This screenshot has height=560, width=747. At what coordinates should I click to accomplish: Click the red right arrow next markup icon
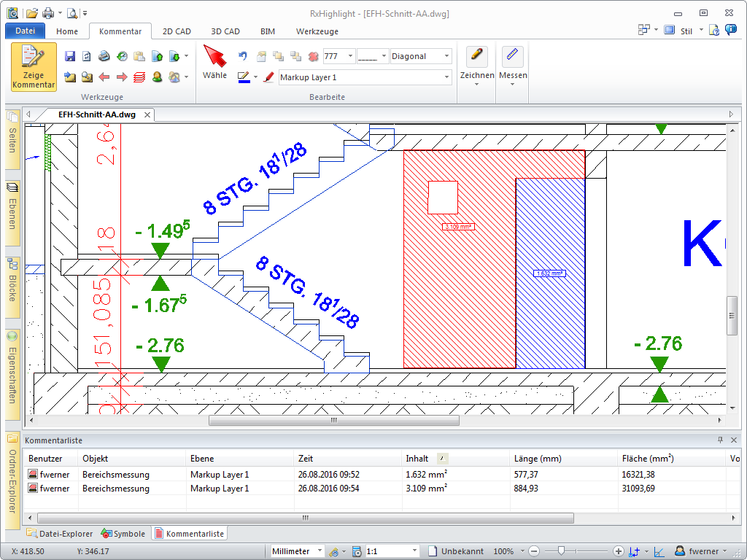[x=121, y=77]
